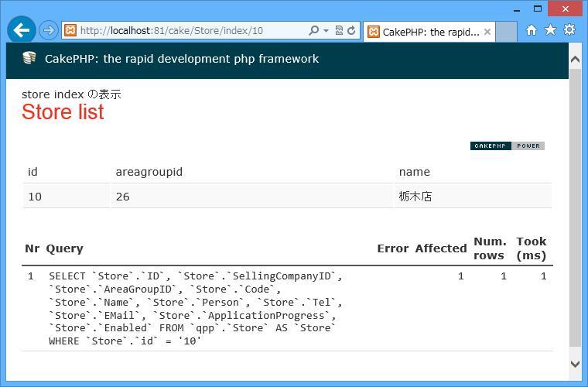Click the scrollbar up arrow
This screenshot has width=588, height=387.
click(575, 60)
